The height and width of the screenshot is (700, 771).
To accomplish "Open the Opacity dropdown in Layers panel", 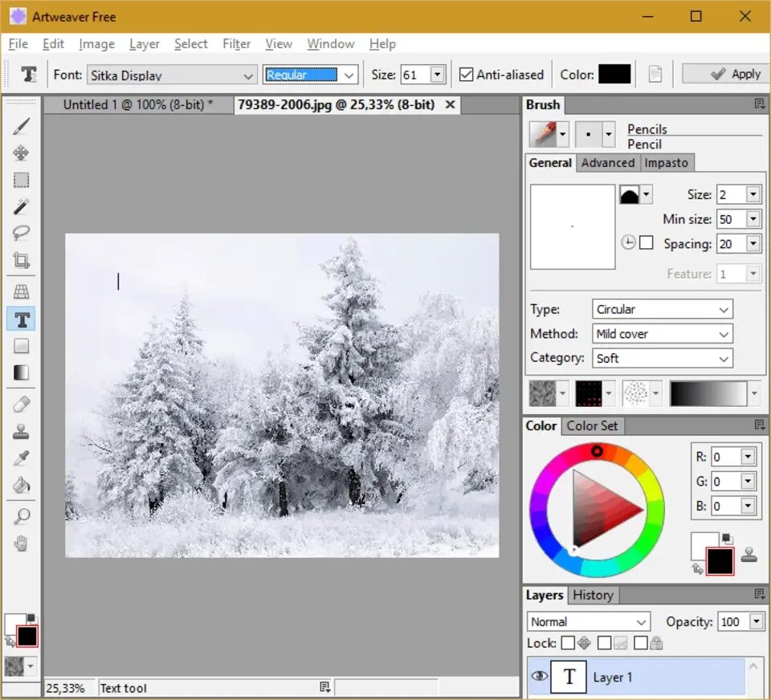I will 757,621.
